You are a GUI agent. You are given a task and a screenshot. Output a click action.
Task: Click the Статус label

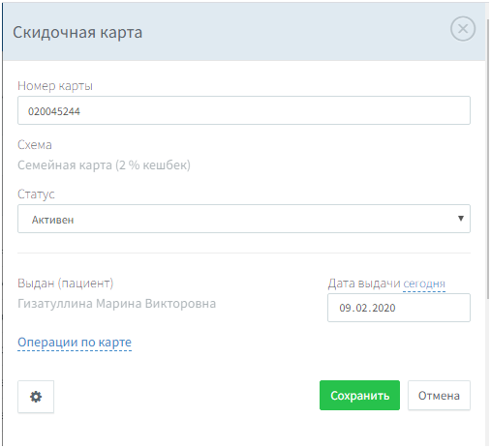tap(36, 194)
